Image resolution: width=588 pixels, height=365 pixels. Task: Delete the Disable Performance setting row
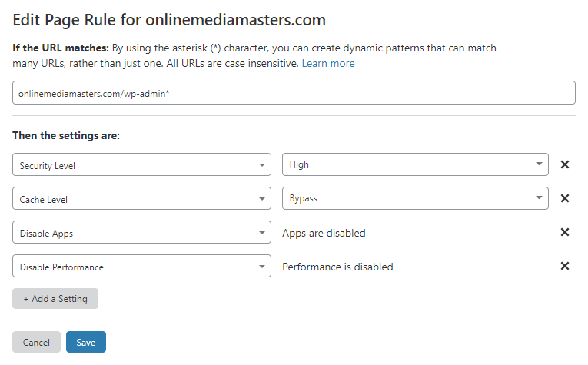click(564, 266)
